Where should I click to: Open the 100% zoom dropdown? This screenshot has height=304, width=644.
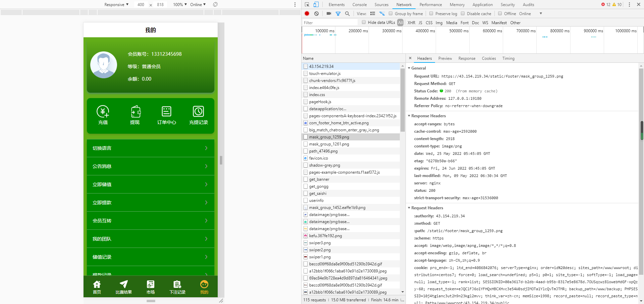(180, 4)
